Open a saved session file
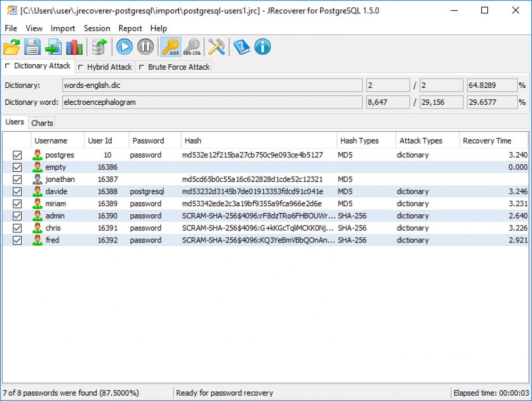Viewport: 532px width, 401px height. coord(12,47)
